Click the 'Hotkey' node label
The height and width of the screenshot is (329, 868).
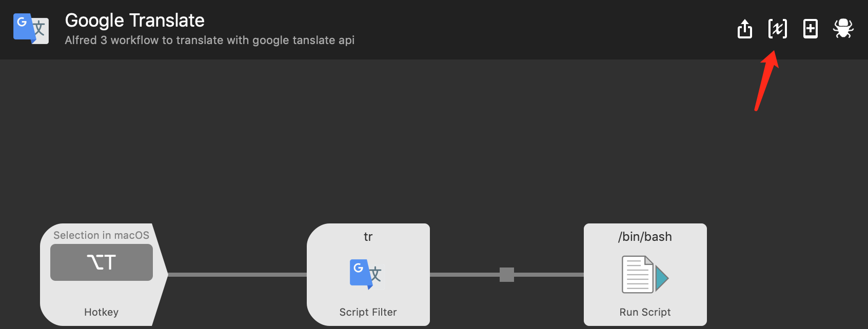[101, 312]
